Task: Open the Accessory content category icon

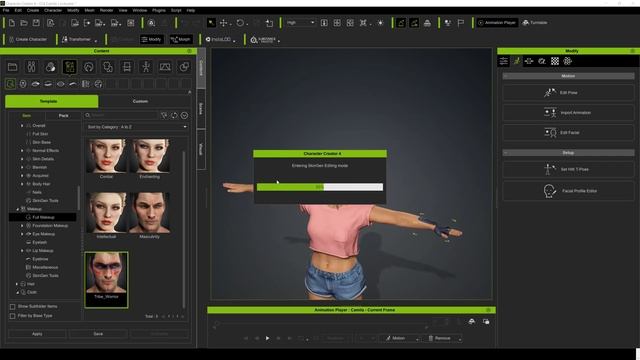Action: point(127,67)
